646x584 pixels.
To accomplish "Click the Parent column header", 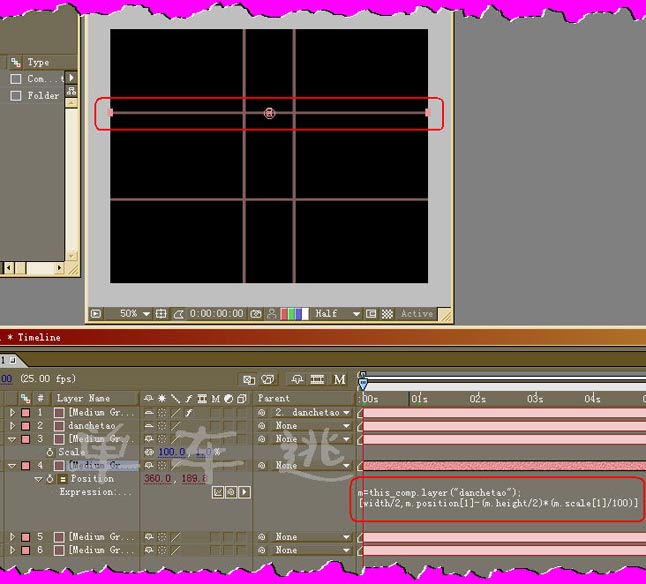I will coord(274,398).
